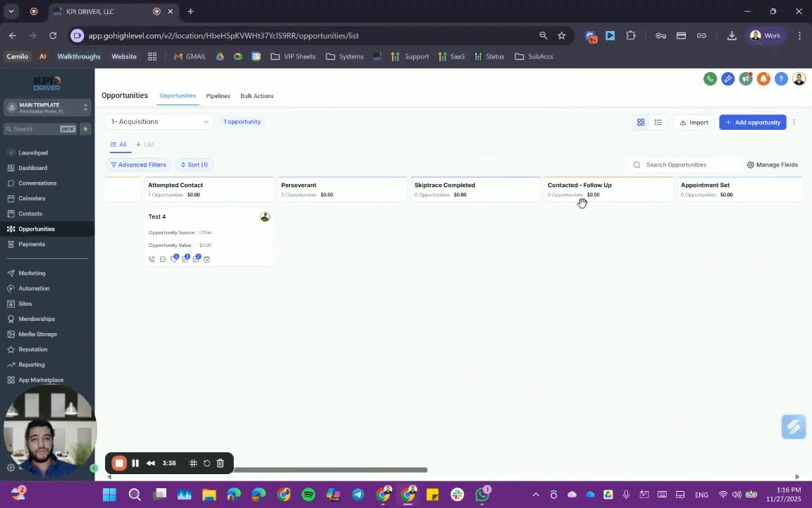Open Advanced Filters

[x=138, y=165]
